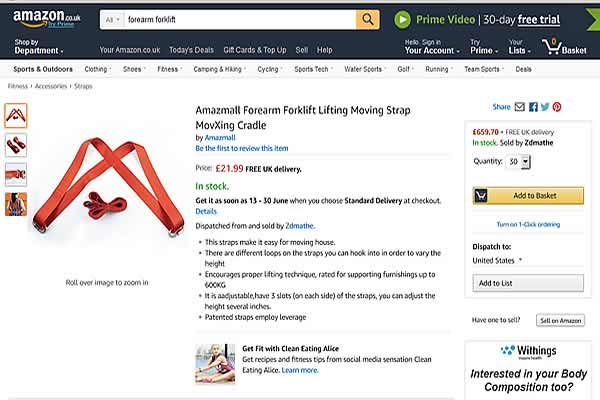Share product via email icon
Screen dimensions: 600x400
click(x=520, y=107)
